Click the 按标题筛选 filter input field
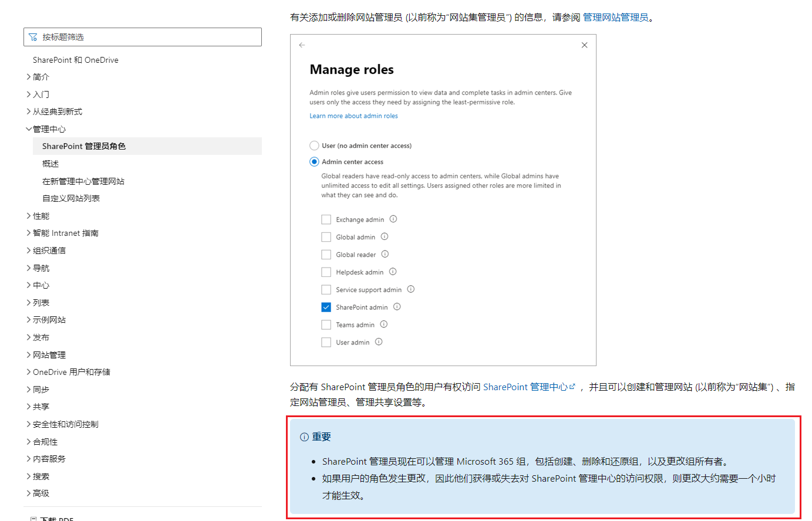812x521 pixels. [x=143, y=37]
